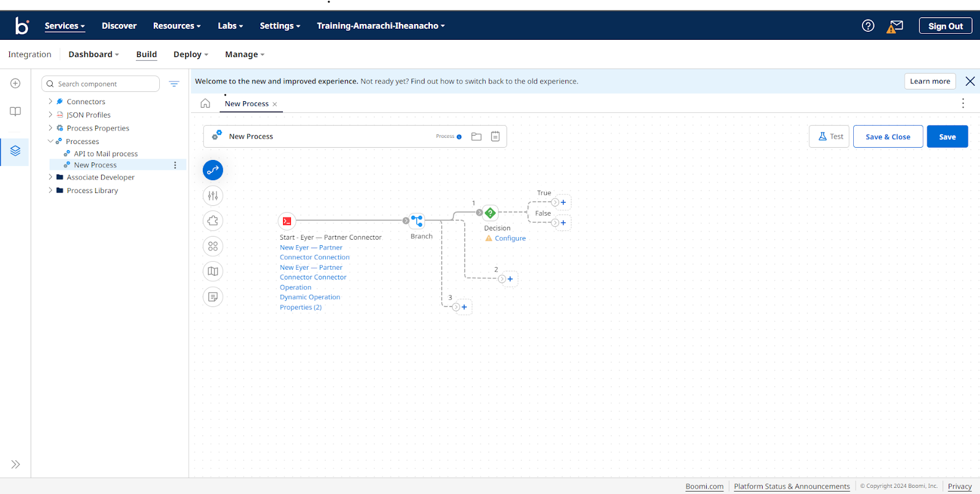Viewport: 980px width, 494px height.
Task: Open the help question mark icon
Action: [x=868, y=26]
